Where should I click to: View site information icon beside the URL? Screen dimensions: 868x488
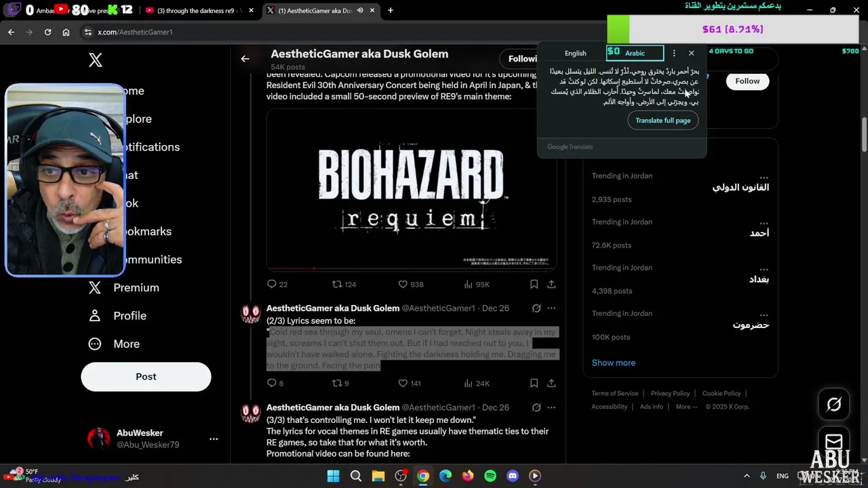87,32
